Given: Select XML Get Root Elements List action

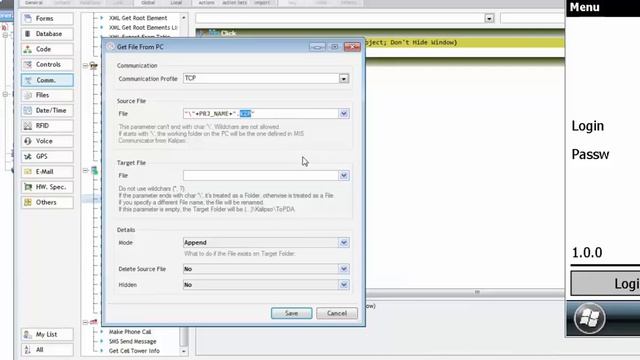Looking at the screenshot, I should click(x=143, y=28).
